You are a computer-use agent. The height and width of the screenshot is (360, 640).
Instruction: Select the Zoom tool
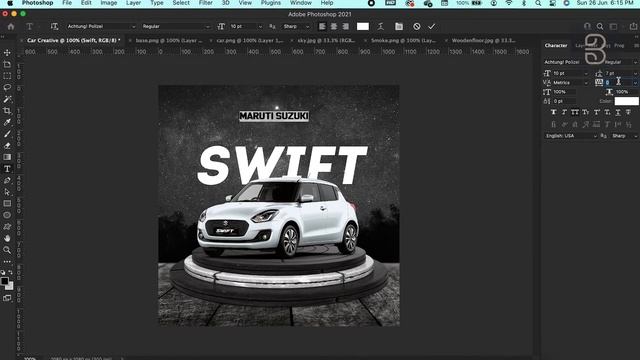pyautogui.click(x=7, y=250)
